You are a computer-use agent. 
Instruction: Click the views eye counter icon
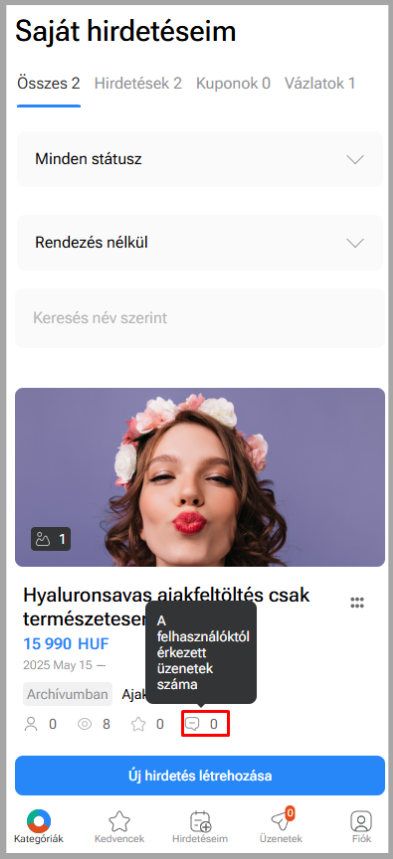(x=84, y=724)
